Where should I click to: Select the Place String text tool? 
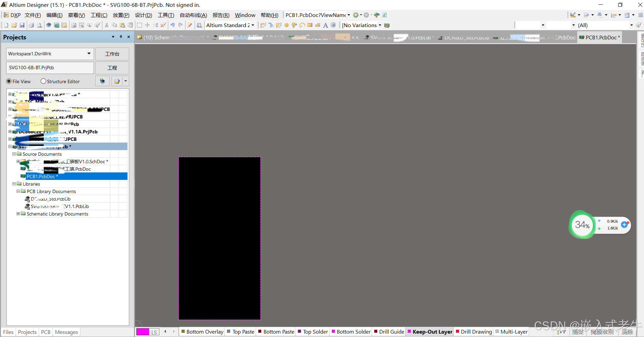[x=326, y=25]
